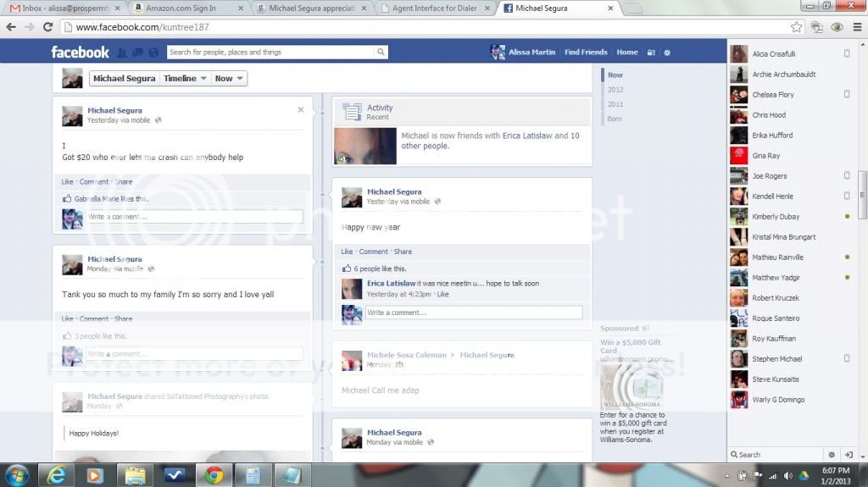Image resolution: width=868 pixels, height=487 pixels.
Task: Jump to Born in timeline navigation
Action: pyautogui.click(x=615, y=119)
